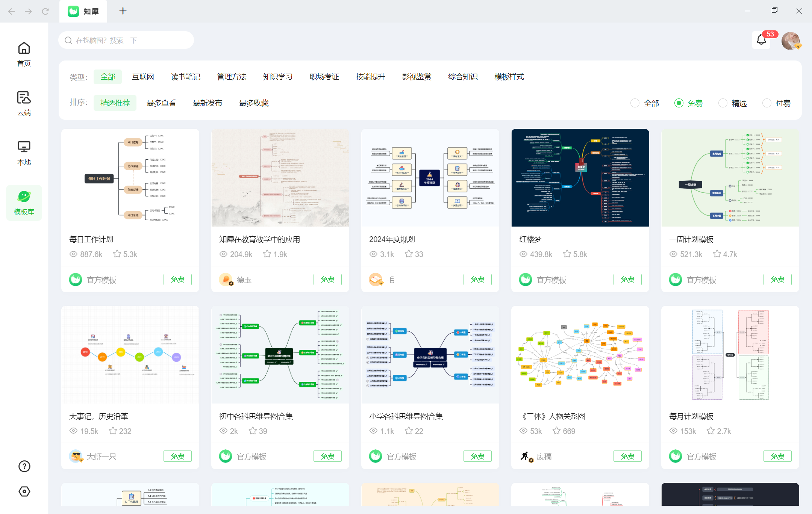Filter type by 读书笔记
Screen dimensions: 812x514
pos(185,77)
